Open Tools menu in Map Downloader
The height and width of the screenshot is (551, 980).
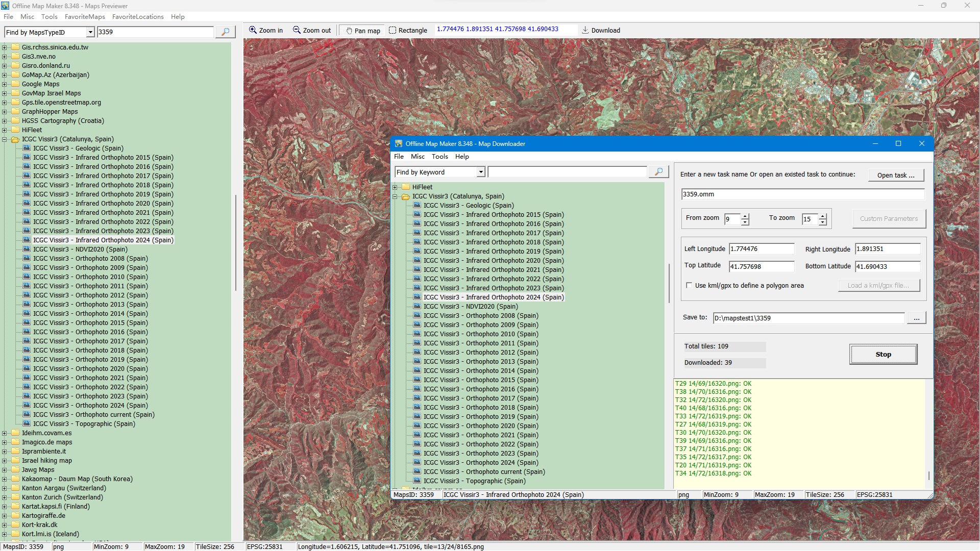tap(439, 157)
